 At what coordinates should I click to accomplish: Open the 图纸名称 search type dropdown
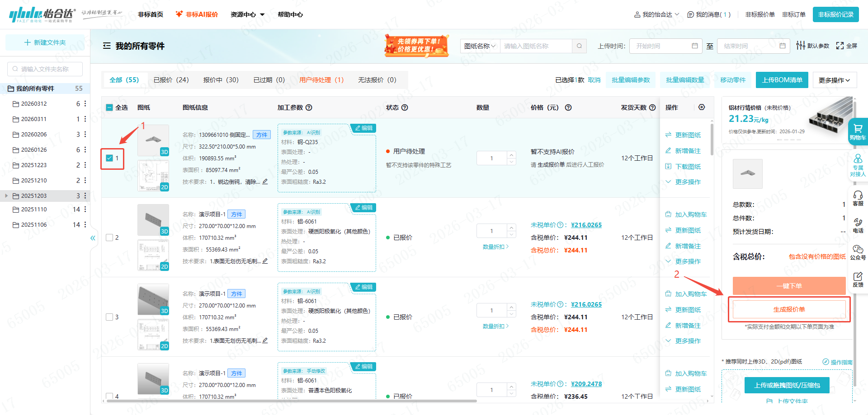(x=480, y=46)
